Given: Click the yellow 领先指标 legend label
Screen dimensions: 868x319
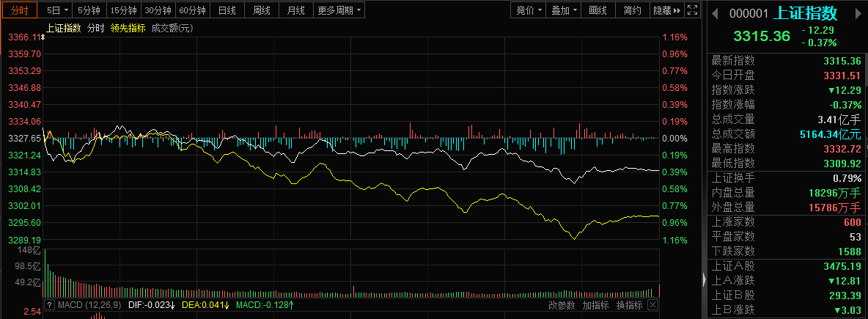Looking at the screenshot, I should click(128, 28).
